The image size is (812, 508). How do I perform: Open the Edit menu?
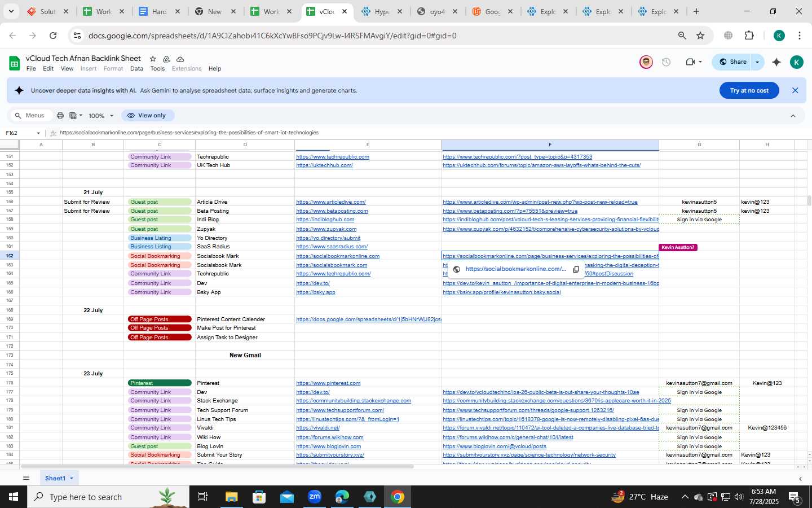[x=48, y=69]
